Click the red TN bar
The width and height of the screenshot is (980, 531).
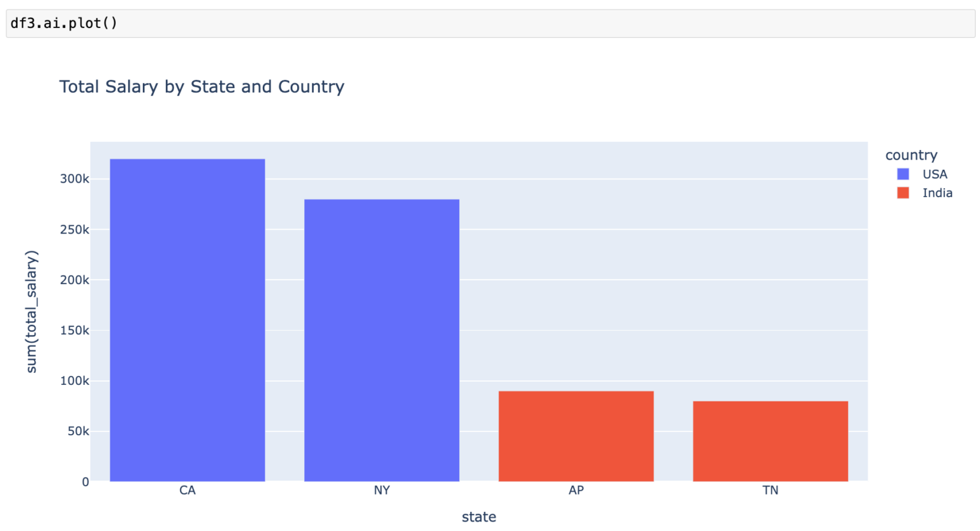tap(770, 441)
